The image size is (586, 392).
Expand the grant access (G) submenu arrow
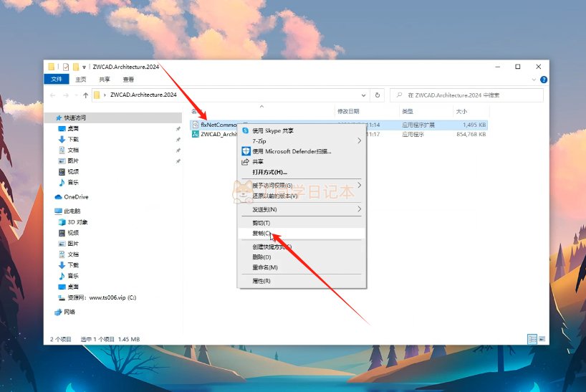point(359,186)
